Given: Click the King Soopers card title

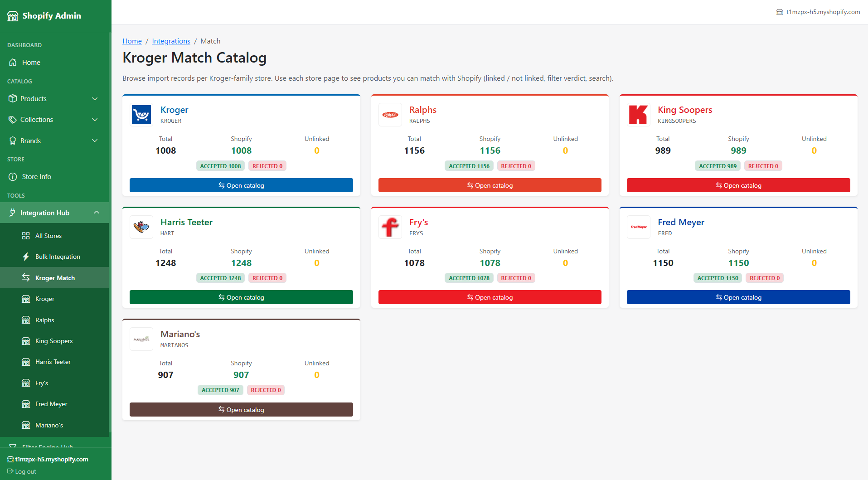Looking at the screenshot, I should pos(685,110).
